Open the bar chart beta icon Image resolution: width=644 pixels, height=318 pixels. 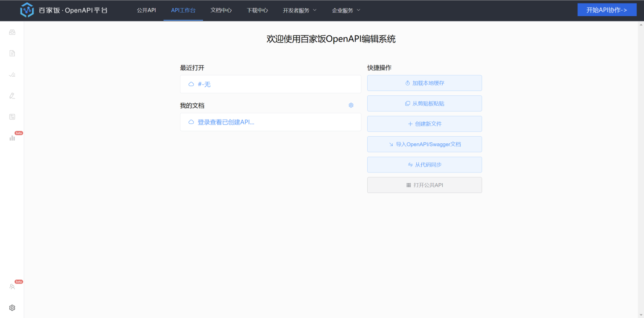12,138
